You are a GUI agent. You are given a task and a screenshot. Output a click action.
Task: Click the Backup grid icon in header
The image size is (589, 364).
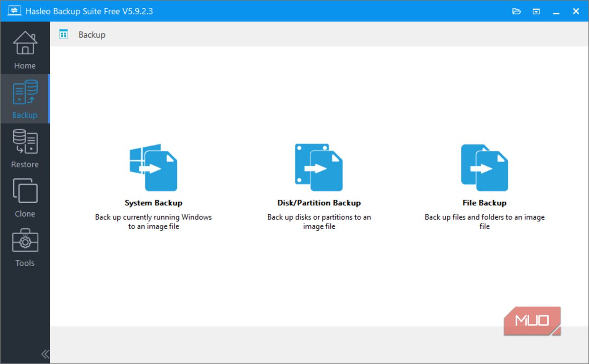63,34
